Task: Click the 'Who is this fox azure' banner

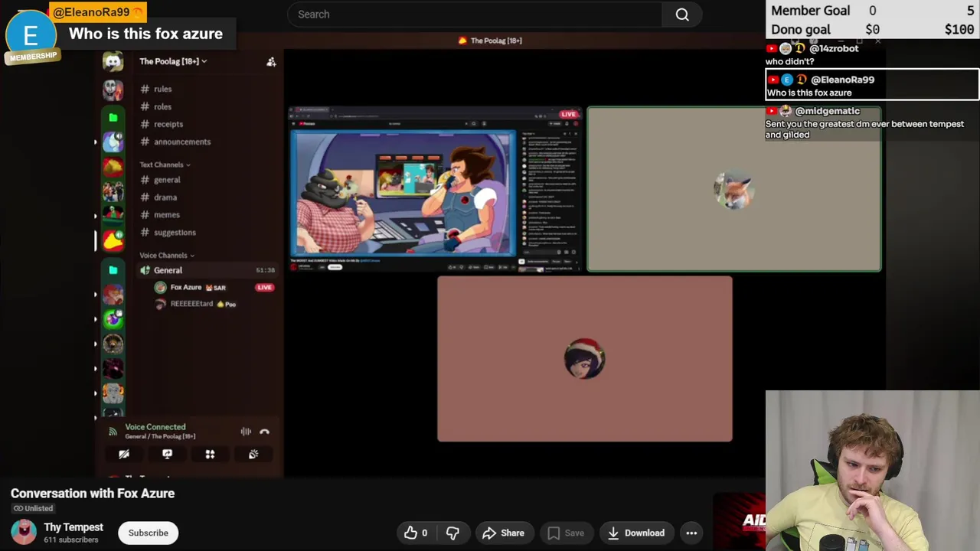Action: point(145,34)
